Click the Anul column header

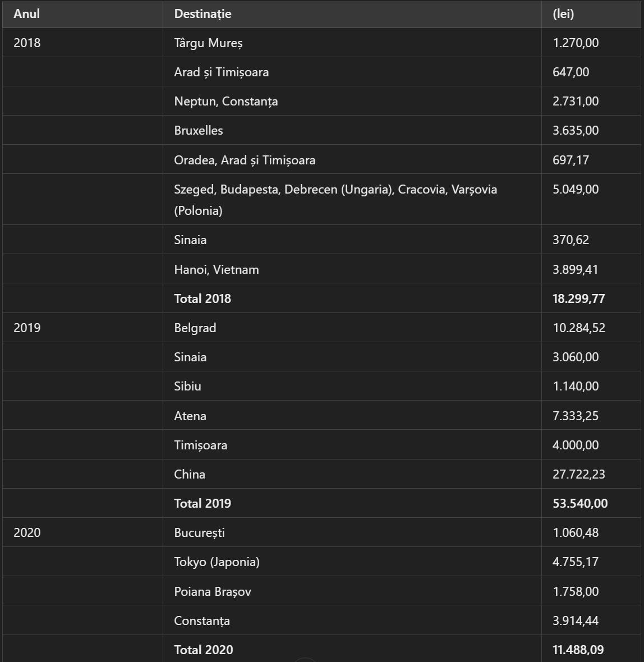tap(26, 14)
